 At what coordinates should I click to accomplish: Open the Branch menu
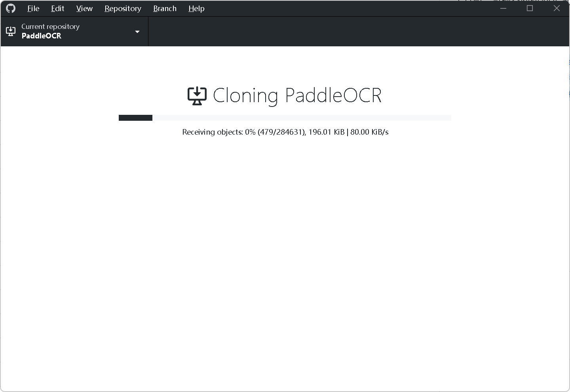pyautogui.click(x=165, y=8)
